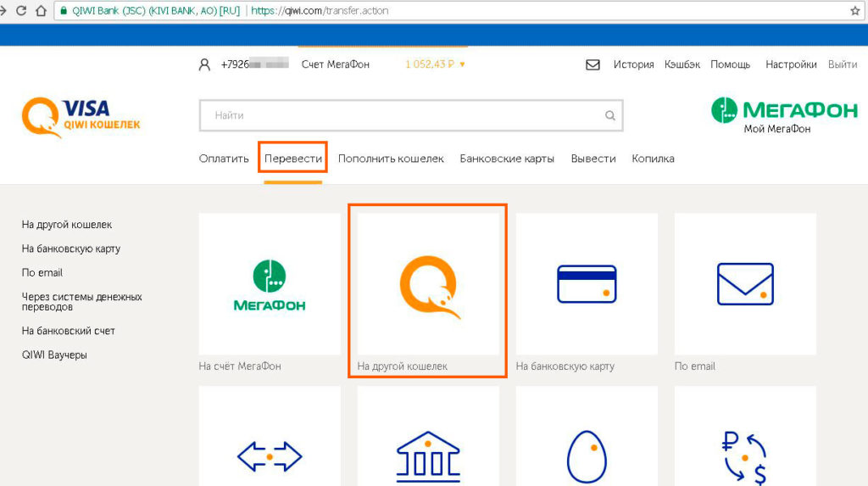Open the ruble-dollar currency exchange tile

(x=745, y=436)
